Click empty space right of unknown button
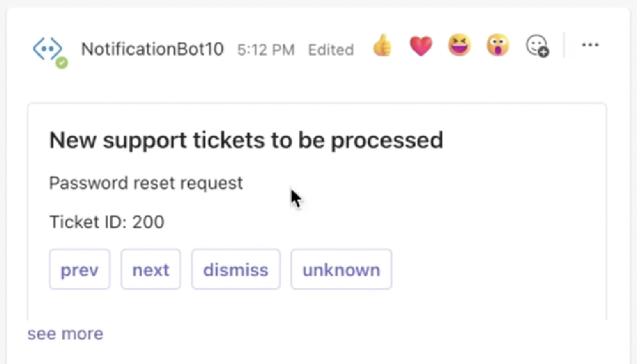 (x=497, y=270)
